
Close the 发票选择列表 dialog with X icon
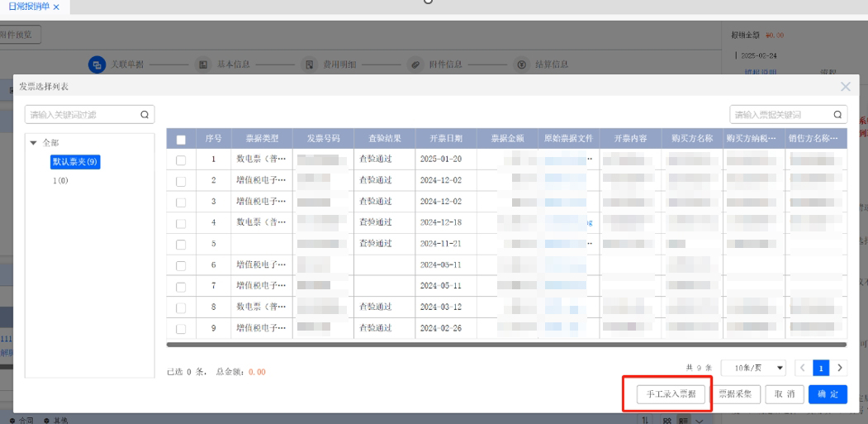845,87
